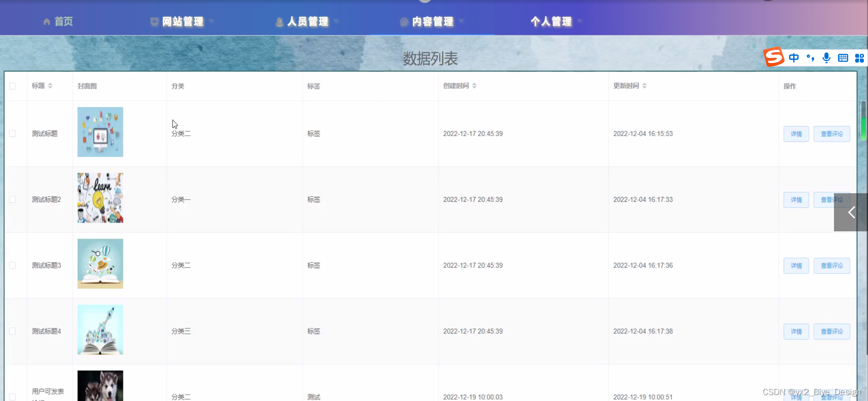Click the 详情 button for 测试标题4
The width and height of the screenshot is (868, 401).
coord(796,332)
